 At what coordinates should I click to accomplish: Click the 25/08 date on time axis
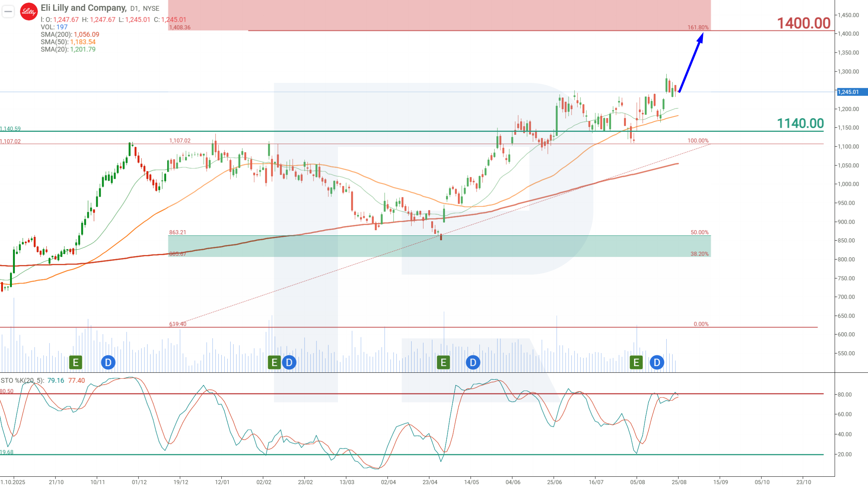click(679, 482)
